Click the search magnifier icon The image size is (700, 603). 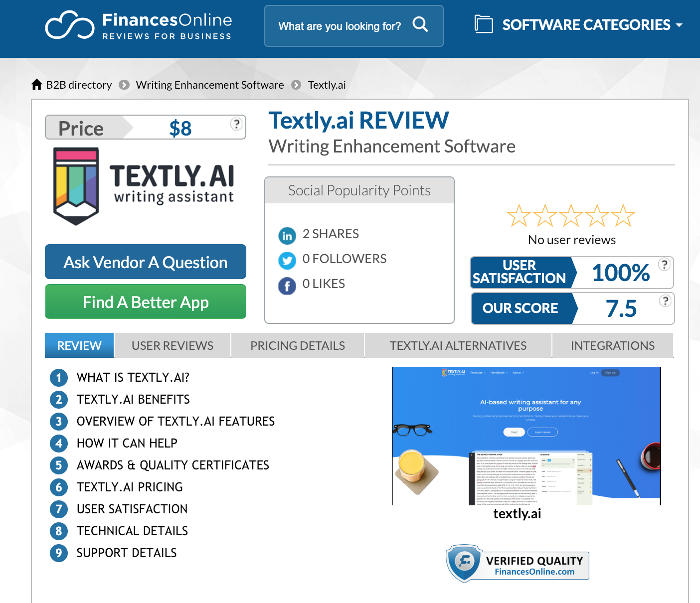tap(420, 24)
